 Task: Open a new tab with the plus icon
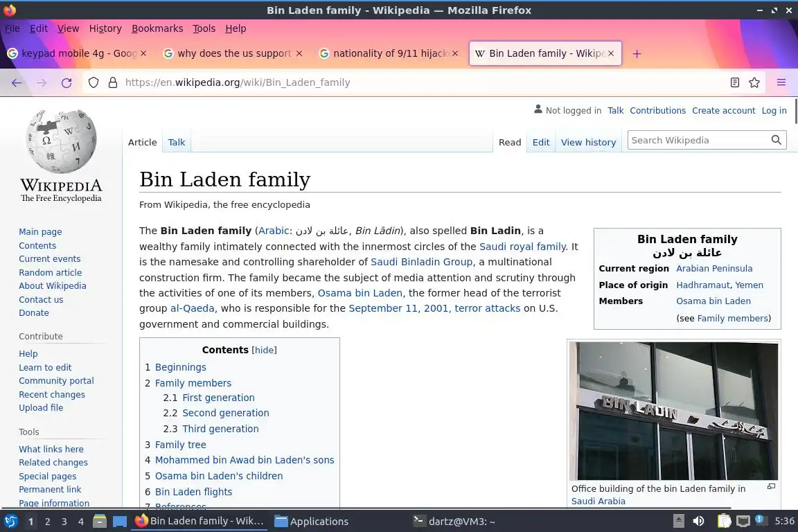click(637, 53)
